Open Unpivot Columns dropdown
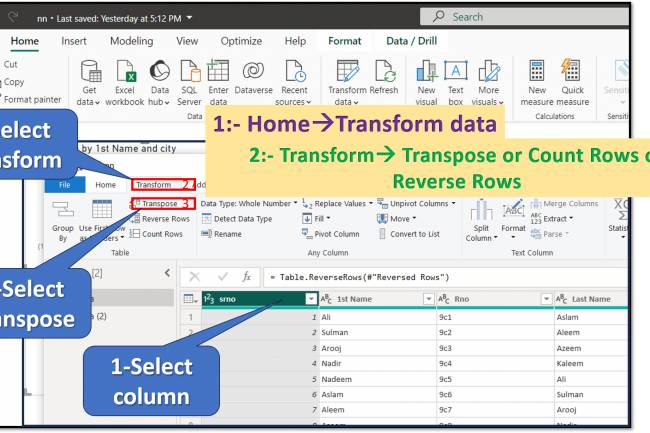Screen dimensions: 650x433 tap(416, 203)
